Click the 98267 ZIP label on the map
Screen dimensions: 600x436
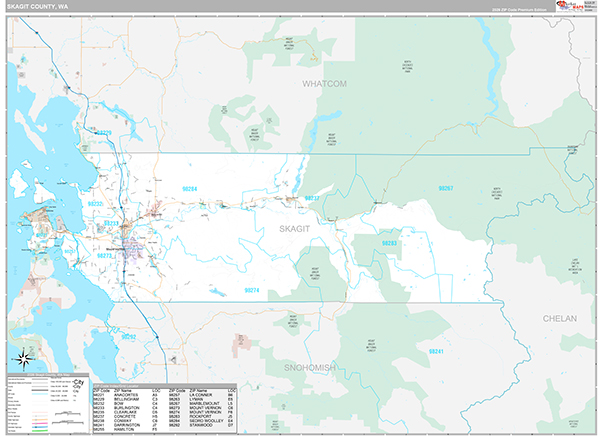pyautogui.click(x=446, y=188)
